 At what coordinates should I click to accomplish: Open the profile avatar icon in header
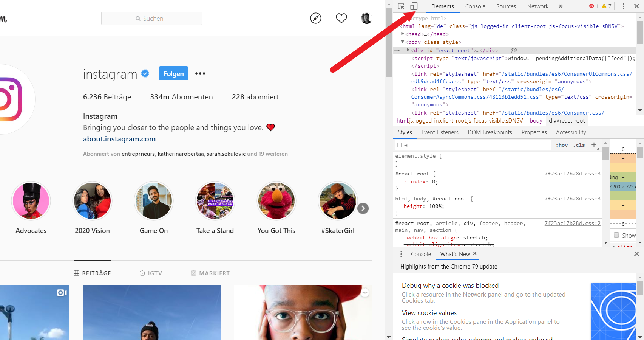point(366,18)
